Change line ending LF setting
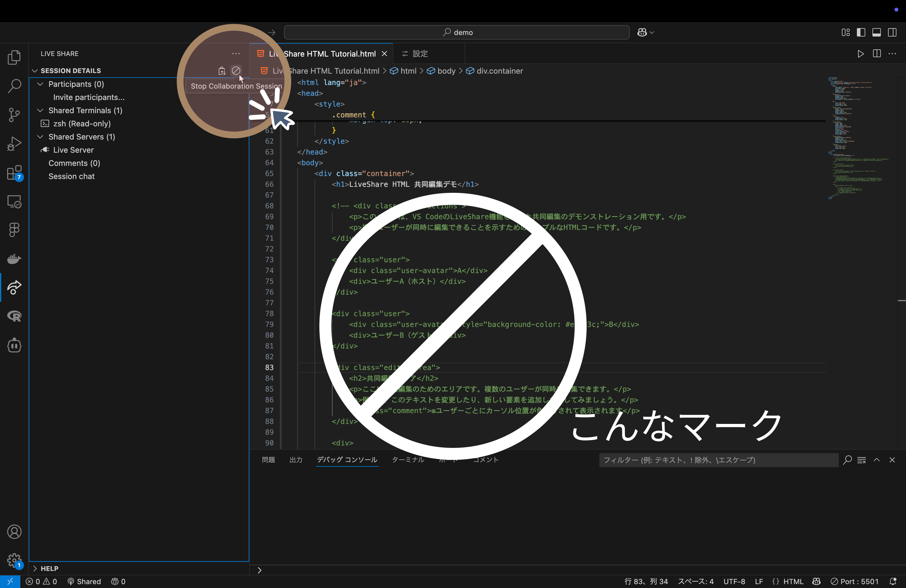 pyautogui.click(x=759, y=581)
